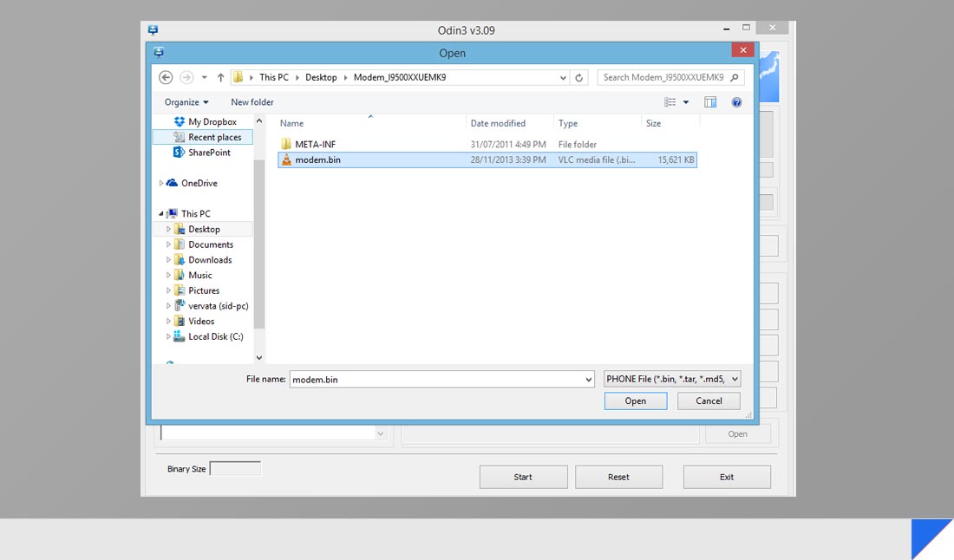This screenshot has width=954, height=560.
Task: Click Odin3 title bar app icon
Action: click(x=153, y=29)
